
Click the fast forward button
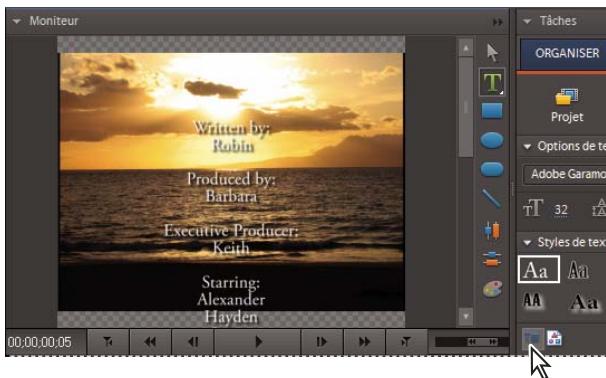364,342
